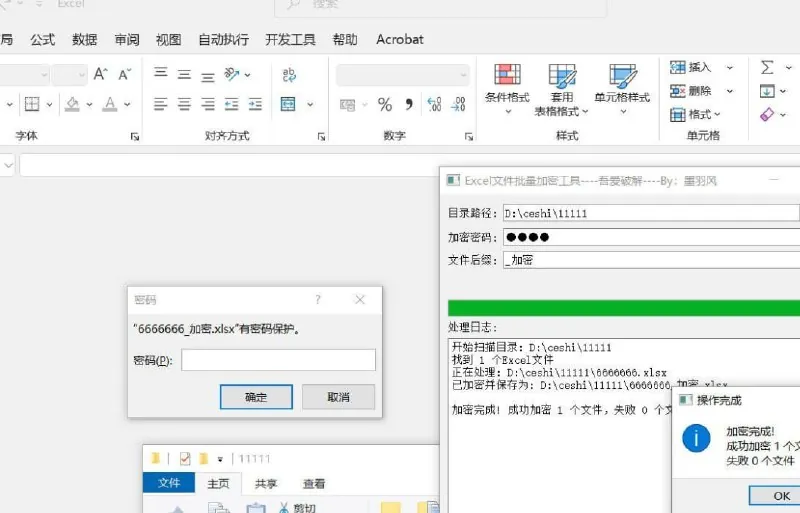Increase font size with the large A icon
The width and height of the screenshot is (800, 513).
101,74
